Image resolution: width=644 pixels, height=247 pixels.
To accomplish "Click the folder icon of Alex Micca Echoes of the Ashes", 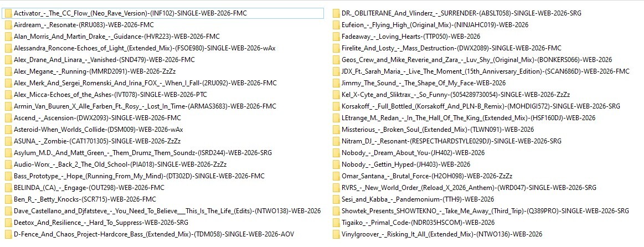I will [9, 95].
